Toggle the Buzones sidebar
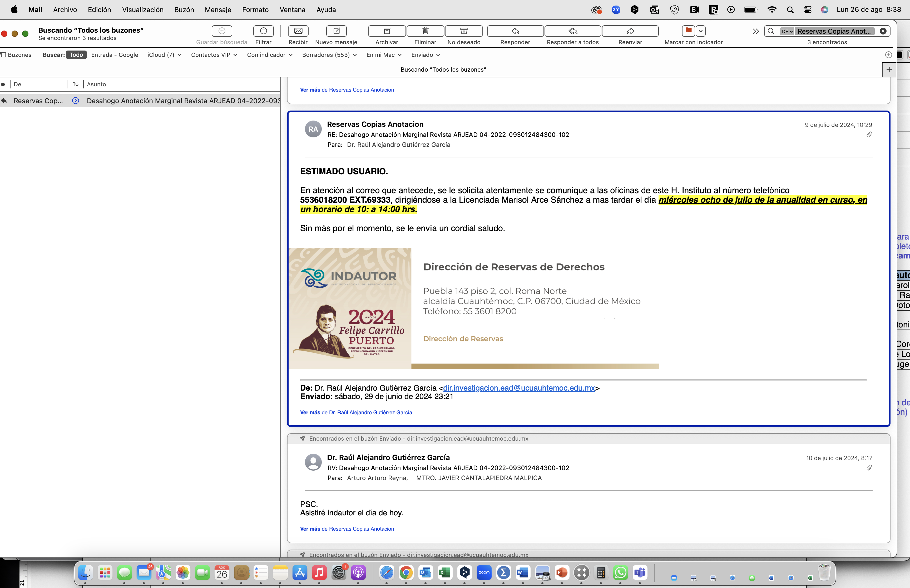 click(16, 54)
